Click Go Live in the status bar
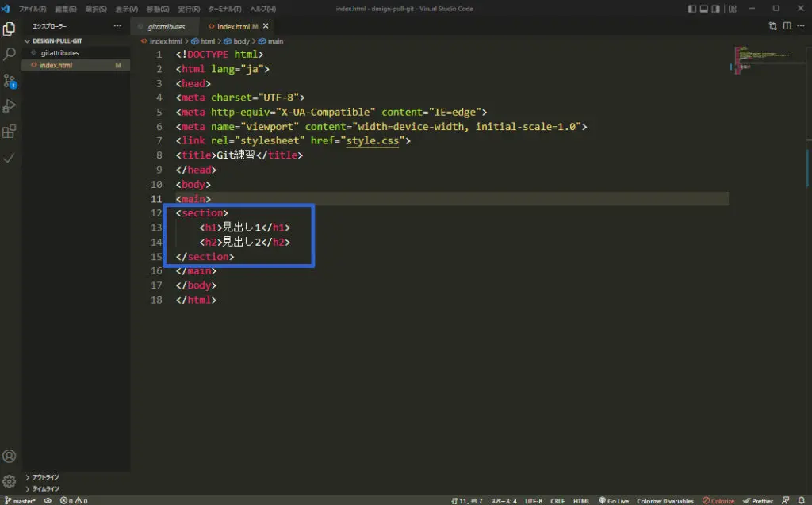The width and height of the screenshot is (812, 505). pyautogui.click(x=614, y=500)
